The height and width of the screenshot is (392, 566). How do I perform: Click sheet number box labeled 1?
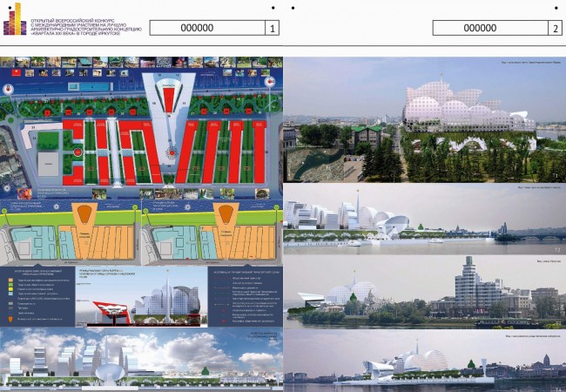pyautogui.click(x=273, y=28)
